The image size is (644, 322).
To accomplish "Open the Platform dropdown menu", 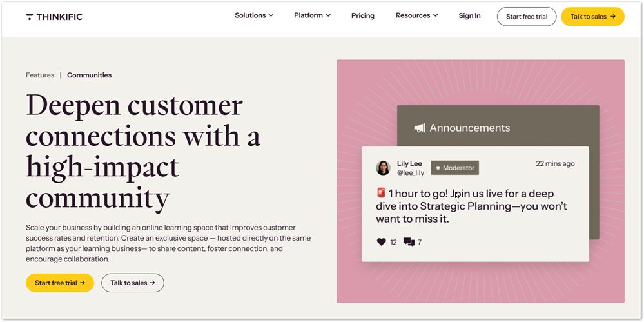I will 312,15.
